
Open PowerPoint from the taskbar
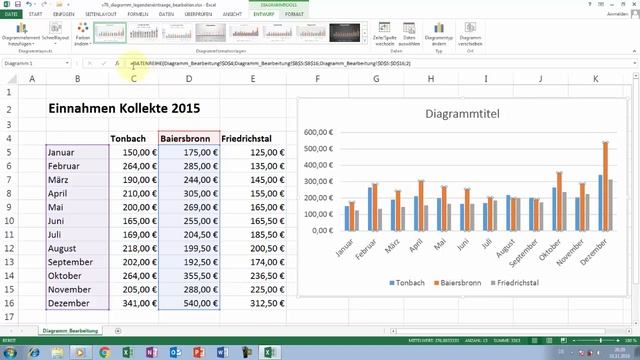click(x=198, y=352)
